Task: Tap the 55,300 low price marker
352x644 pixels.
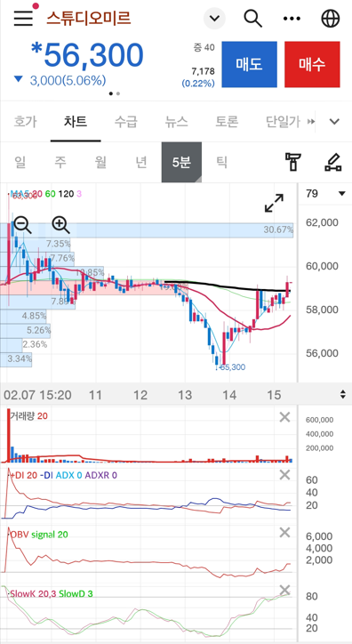Action: point(232,367)
